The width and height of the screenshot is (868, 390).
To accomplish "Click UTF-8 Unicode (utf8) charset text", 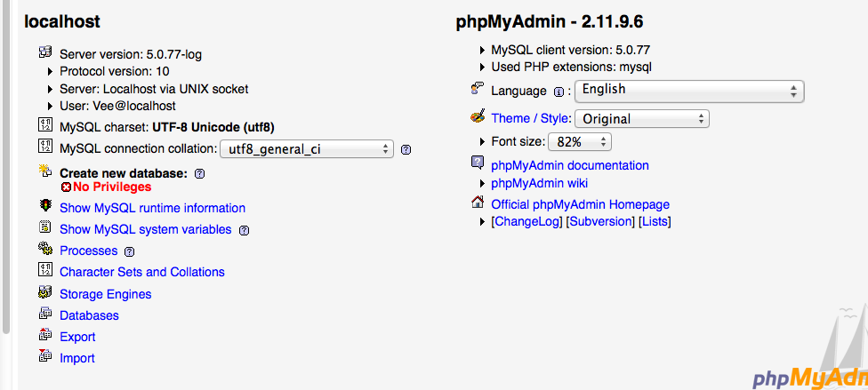I will tap(213, 127).
